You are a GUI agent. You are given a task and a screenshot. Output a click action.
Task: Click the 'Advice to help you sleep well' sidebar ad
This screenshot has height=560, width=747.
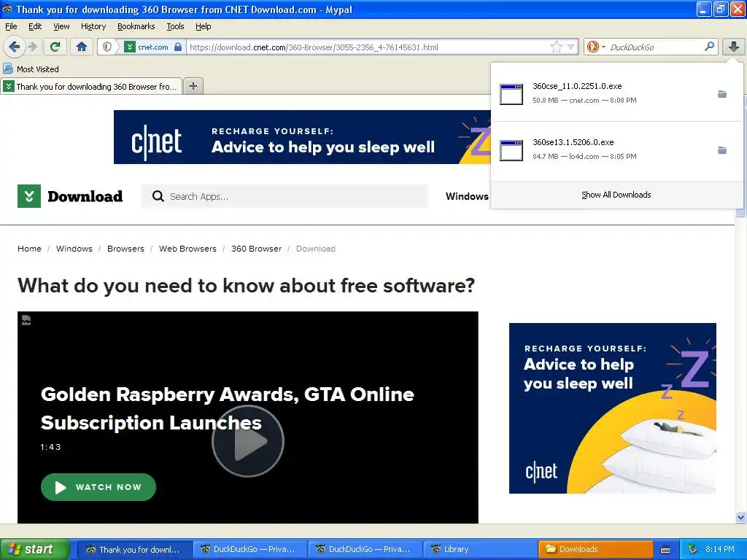coord(612,408)
